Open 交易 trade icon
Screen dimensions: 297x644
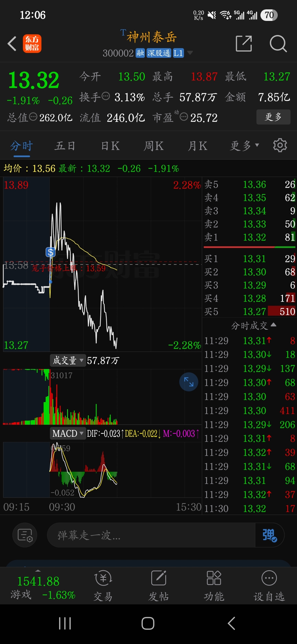[x=103, y=586]
